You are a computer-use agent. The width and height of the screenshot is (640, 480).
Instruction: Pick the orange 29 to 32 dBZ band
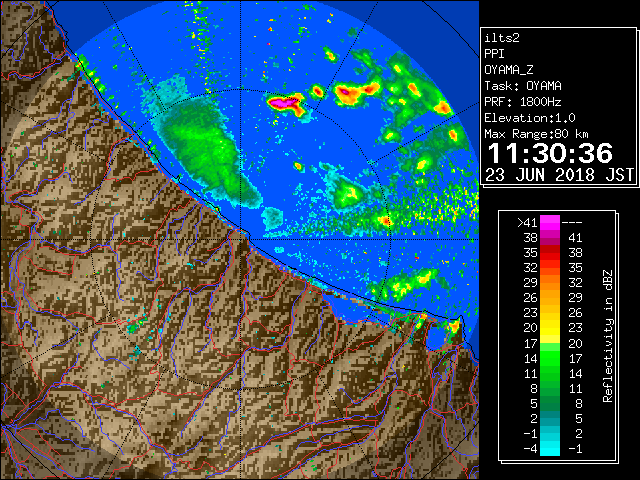[x=550, y=283]
